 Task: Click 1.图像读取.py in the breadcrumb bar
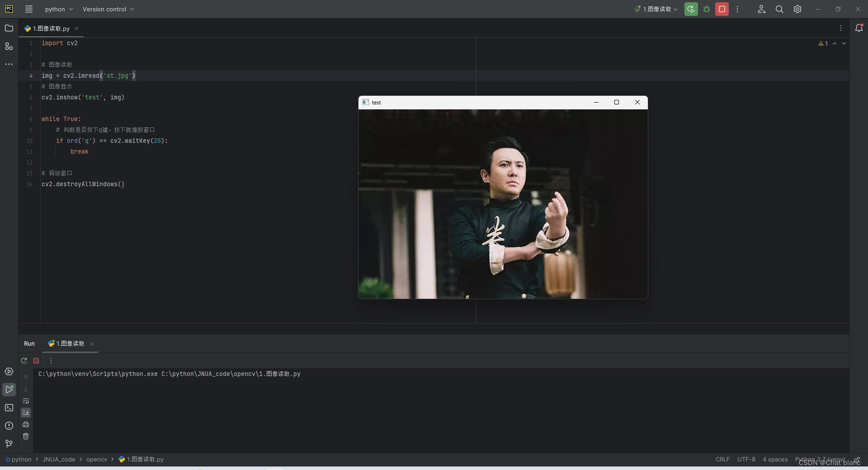click(x=141, y=459)
